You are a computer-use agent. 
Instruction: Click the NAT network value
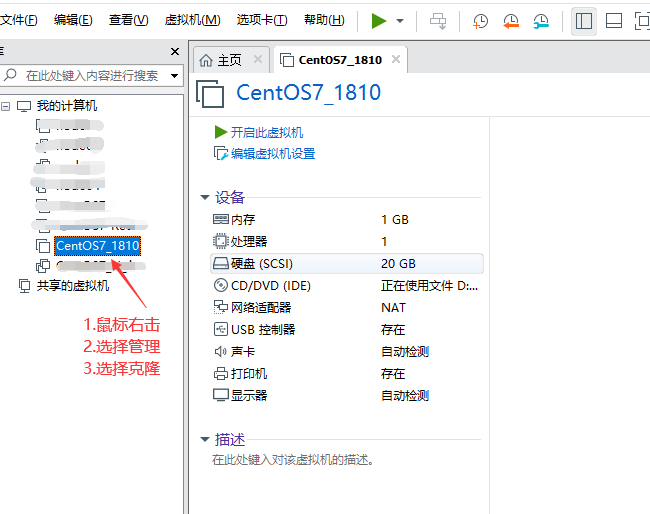(x=393, y=308)
